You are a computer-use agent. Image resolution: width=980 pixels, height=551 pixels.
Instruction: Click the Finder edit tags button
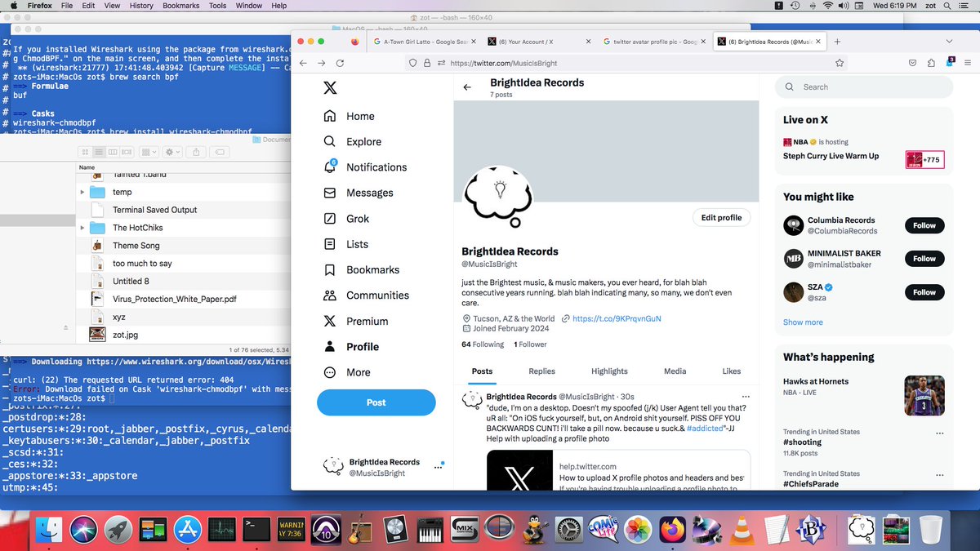click(220, 152)
